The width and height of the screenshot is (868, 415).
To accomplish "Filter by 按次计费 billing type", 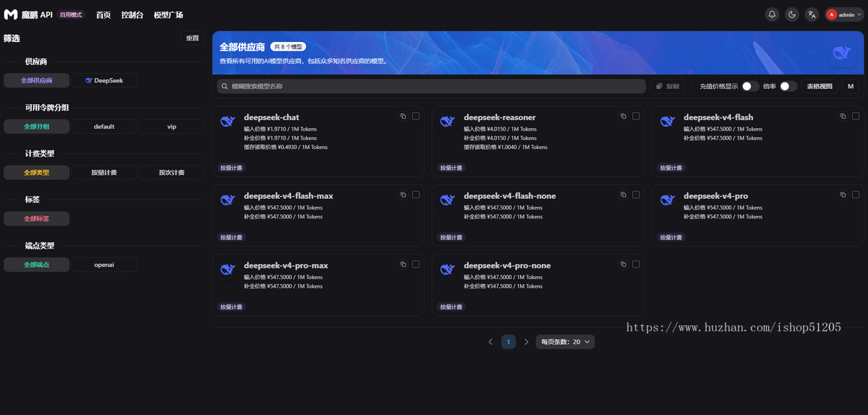I will pyautogui.click(x=172, y=173).
